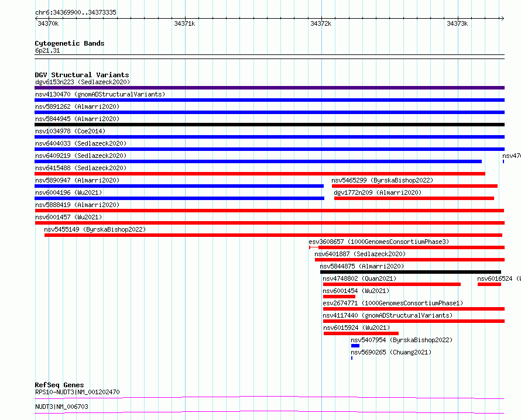
Task: Open the RPS10-NUDT3|NM_001202470 gene label
Action: [77, 392]
